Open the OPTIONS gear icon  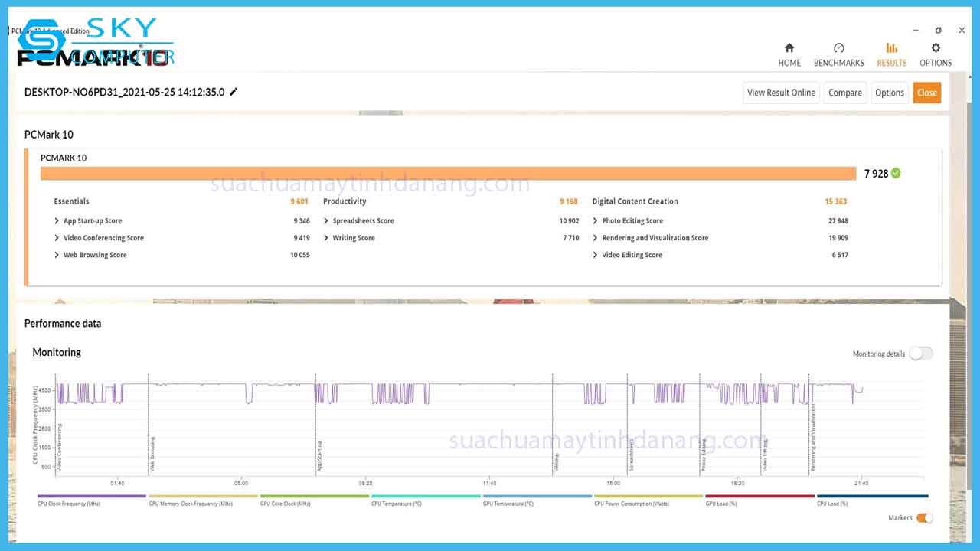coord(936,48)
